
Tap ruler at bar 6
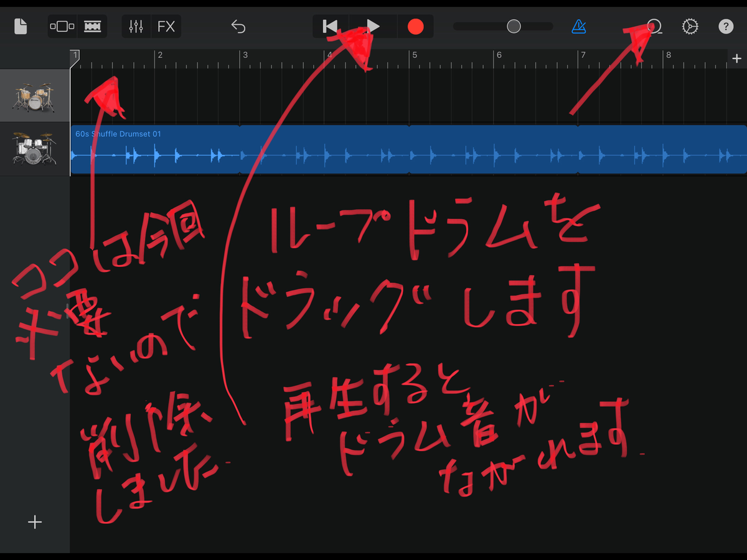click(x=499, y=55)
